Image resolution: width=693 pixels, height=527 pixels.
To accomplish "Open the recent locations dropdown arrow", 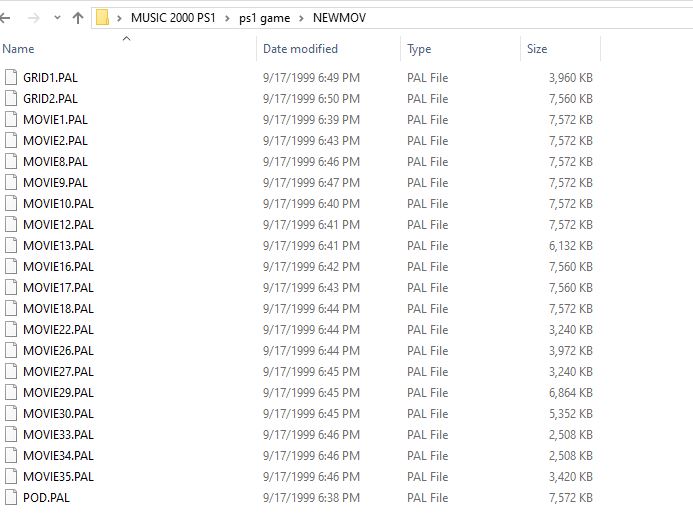I will pyautogui.click(x=57, y=18).
